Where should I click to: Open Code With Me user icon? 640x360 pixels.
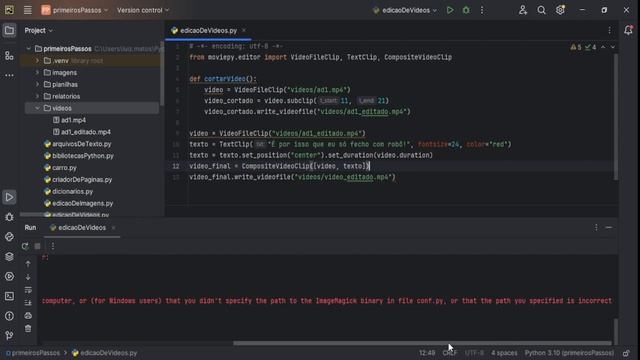point(523,10)
